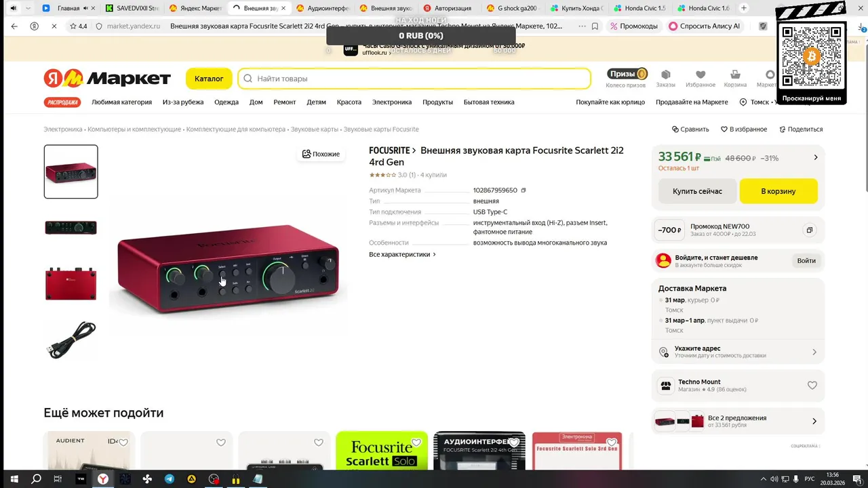This screenshot has height=488, width=868.
Task: Select the USB cable thumbnail image
Action: [x=71, y=340]
